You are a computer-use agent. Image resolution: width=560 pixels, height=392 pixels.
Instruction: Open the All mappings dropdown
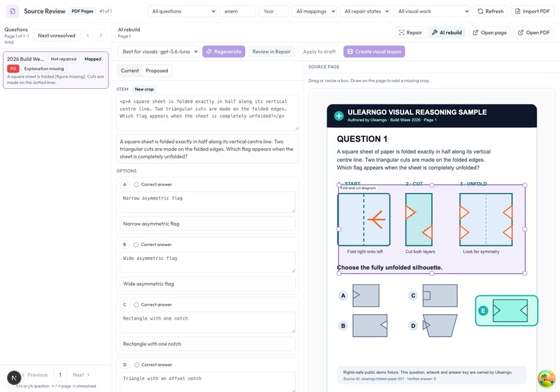point(314,11)
